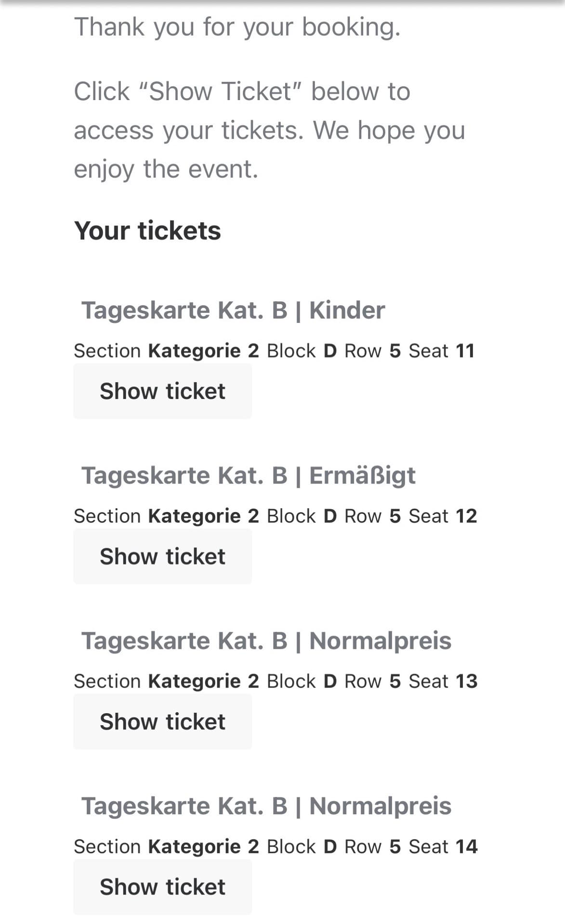565x924 pixels.
Task: Click Kategorie 2 in the Kinder ticket row
Action: click(x=203, y=351)
